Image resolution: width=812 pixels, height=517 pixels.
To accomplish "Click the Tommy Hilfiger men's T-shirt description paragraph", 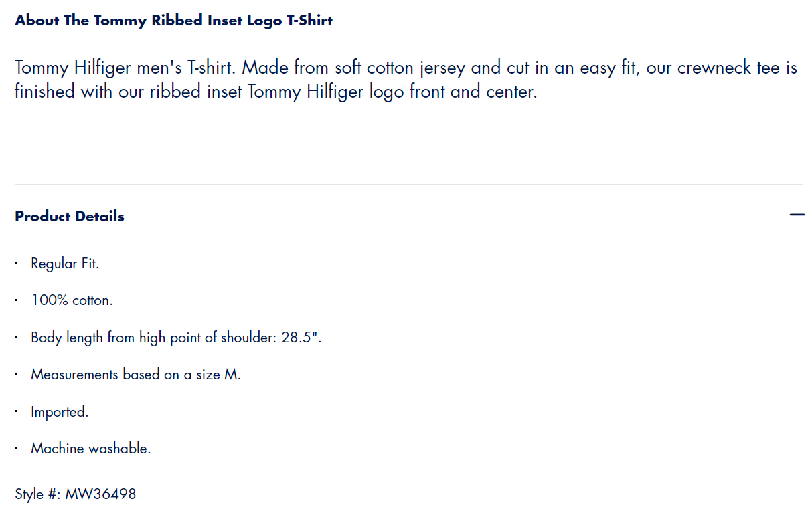I will coord(406,79).
